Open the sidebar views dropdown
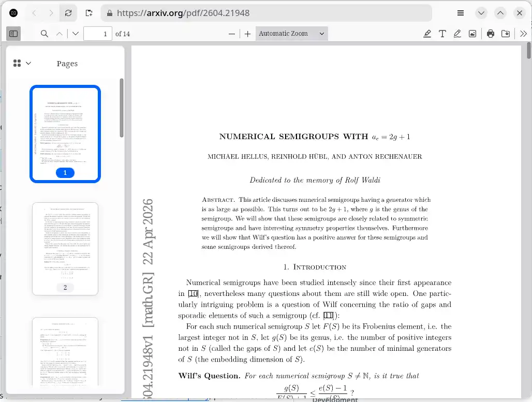The width and height of the screenshot is (532, 402). point(22,64)
